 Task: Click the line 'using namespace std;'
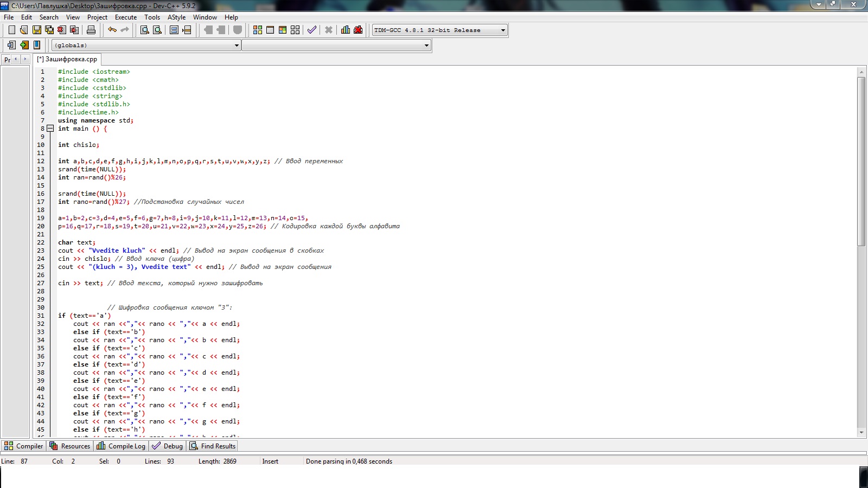coord(95,120)
